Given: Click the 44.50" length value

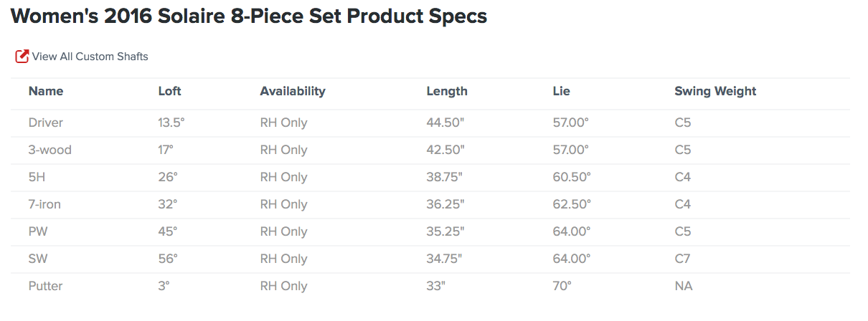Looking at the screenshot, I should (445, 123).
